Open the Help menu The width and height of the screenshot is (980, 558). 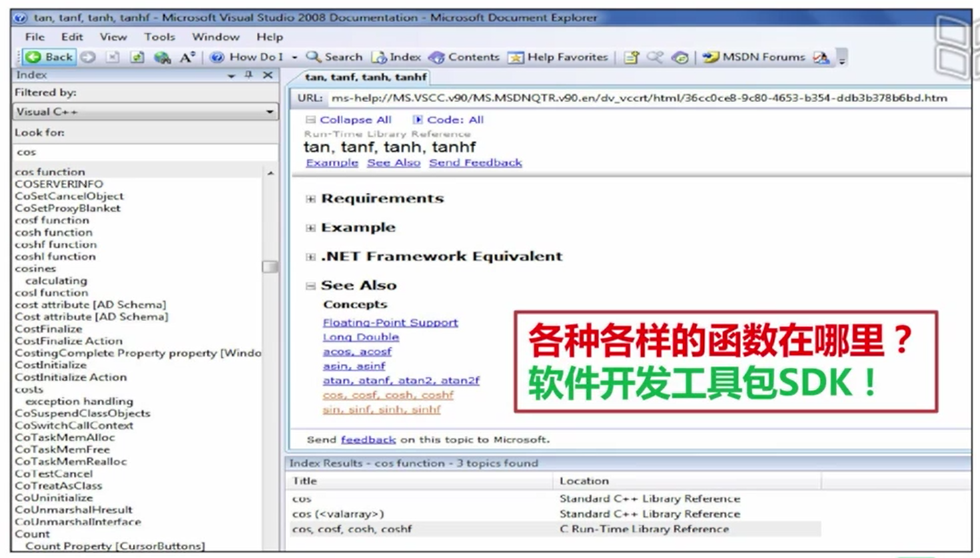coord(270,37)
